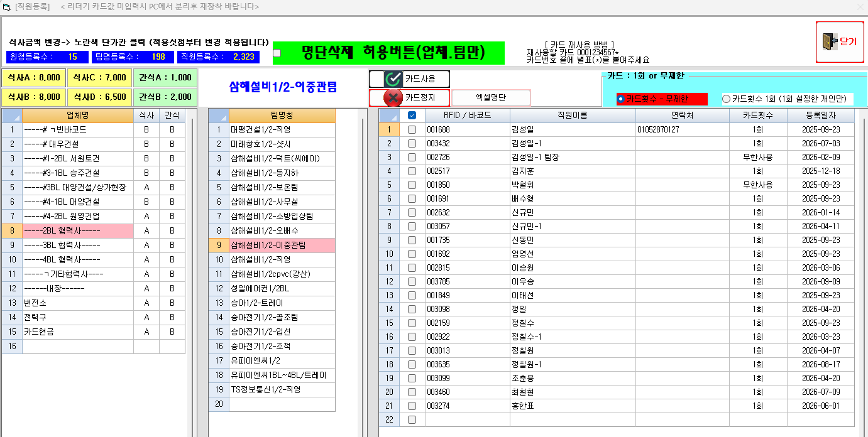The width and height of the screenshot is (868, 437).
Task: Click 무한사용 cell for 박철휘
Action: (759, 185)
